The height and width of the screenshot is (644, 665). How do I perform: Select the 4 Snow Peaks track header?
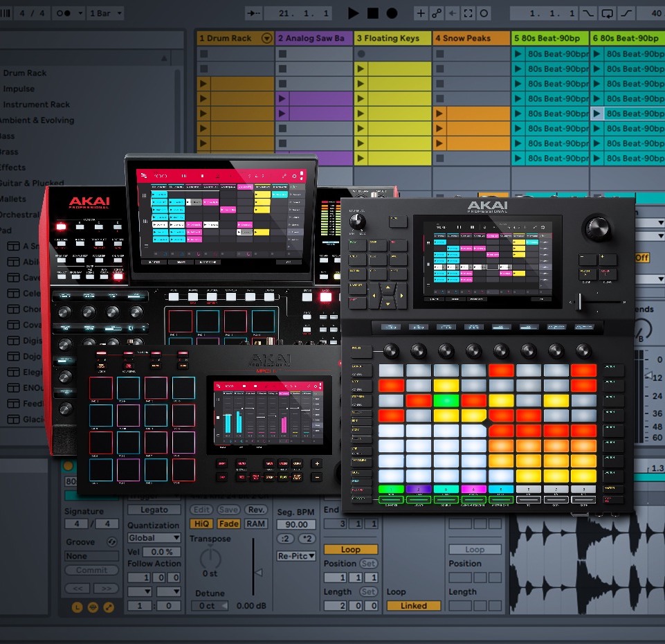tap(471, 38)
